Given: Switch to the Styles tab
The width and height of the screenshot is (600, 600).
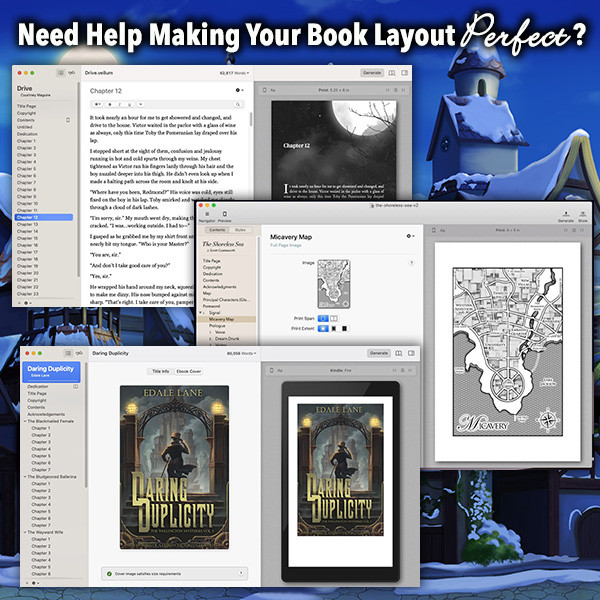Looking at the screenshot, I should pyautogui.click(x=241, y=229).
